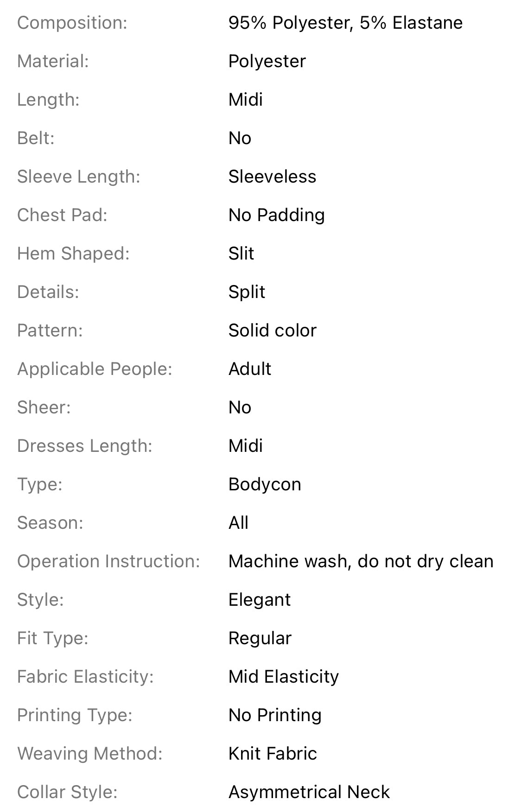Click the Applicable People Adult value
This screenshot has width=521, height=812.
click(x=250, y=369)
